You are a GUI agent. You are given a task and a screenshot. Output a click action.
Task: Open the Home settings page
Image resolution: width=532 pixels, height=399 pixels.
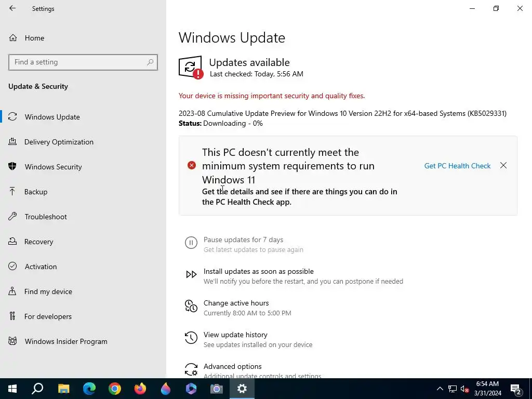(34, 38)
